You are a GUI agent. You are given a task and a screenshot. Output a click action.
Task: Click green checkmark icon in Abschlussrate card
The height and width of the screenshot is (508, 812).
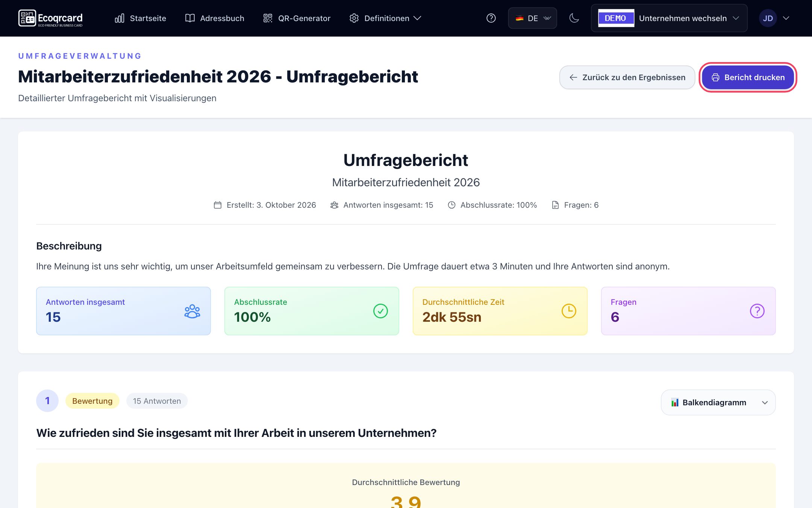(x=380, y=311)
